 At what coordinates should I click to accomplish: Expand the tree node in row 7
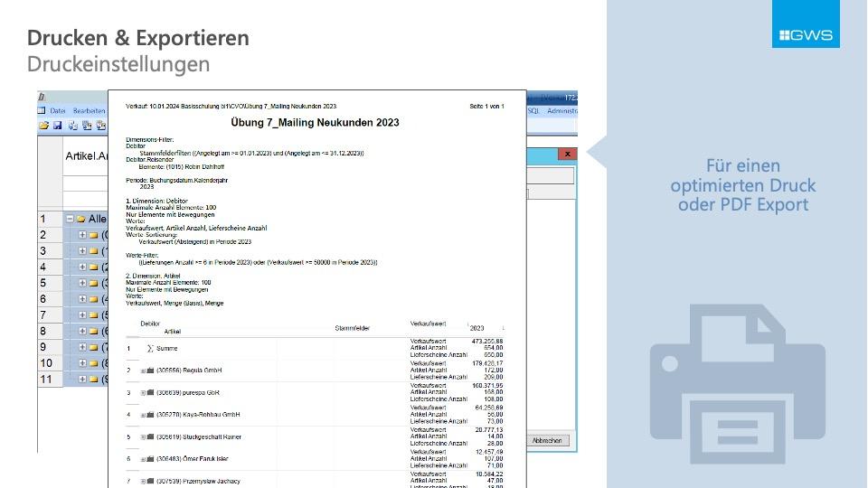(x=82, y=315)
